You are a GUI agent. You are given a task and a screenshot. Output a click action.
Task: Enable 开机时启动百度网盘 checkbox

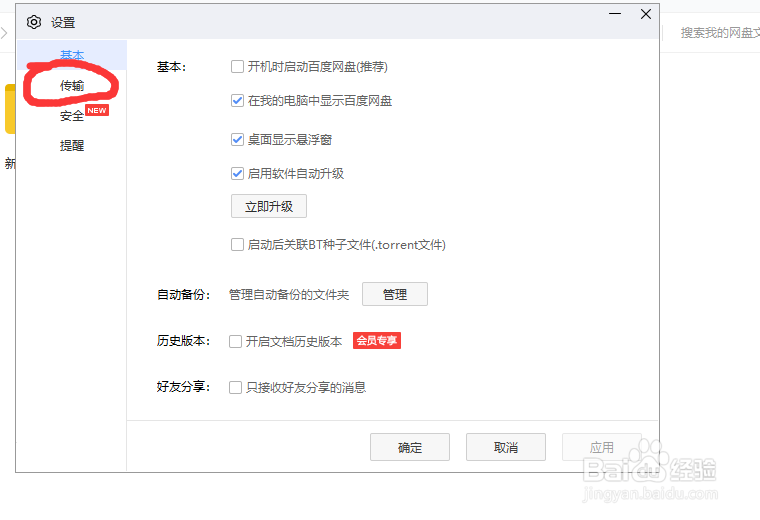(238, 66)
